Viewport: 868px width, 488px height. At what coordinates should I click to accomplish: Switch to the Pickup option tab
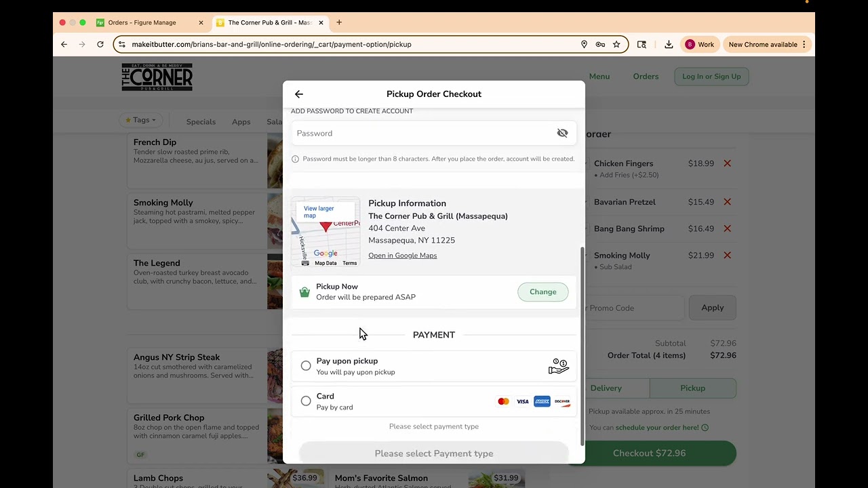pos(692,388)
